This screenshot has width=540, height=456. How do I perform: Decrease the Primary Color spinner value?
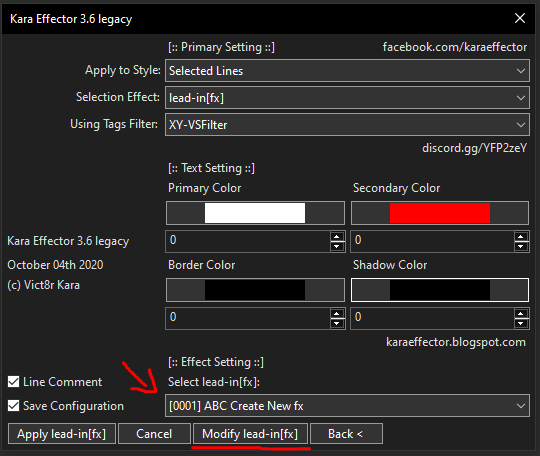(x=337, y=246)
